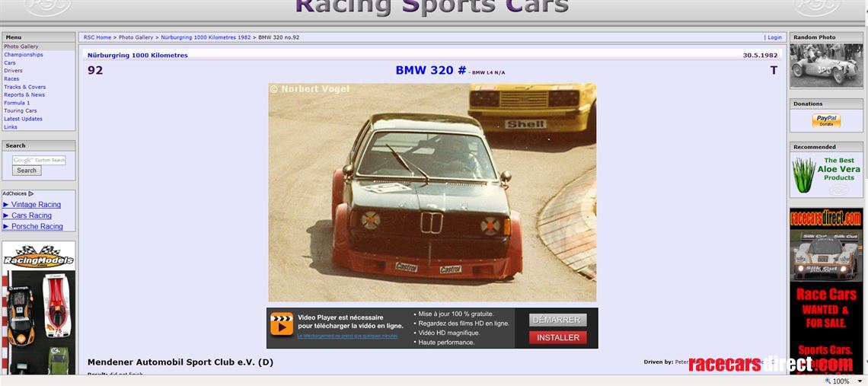Image resolution: width=868 pixels, height=386 pixels.
Task: Click the RSC logo in top-left header
Action: pyautogui.click(x=47, y=6)
